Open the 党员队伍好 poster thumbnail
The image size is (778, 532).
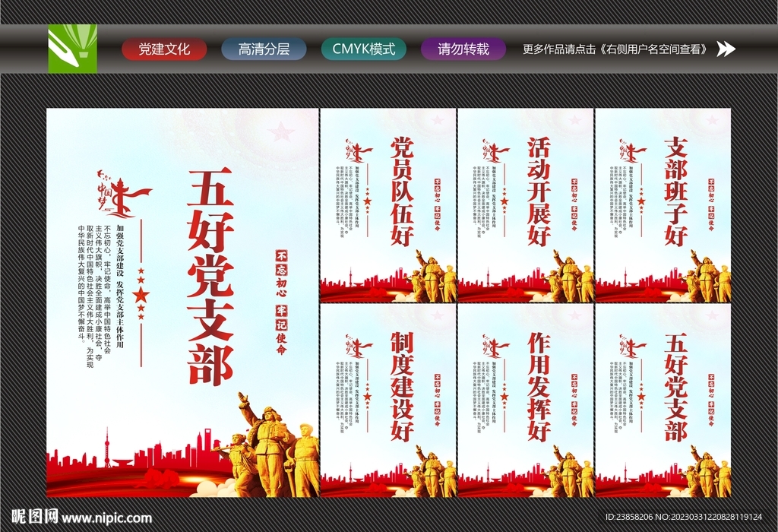click(x=388, y=205)
